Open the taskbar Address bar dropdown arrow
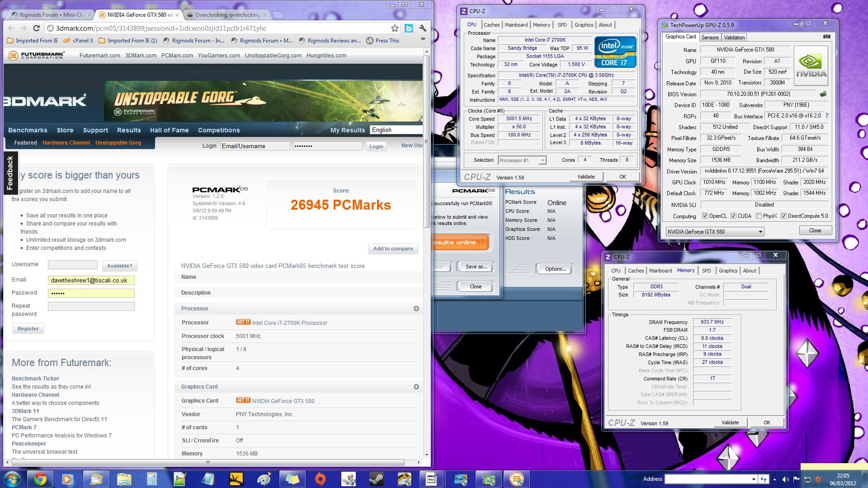The width and height of the screenshot is (868, 488). (753, 479)
